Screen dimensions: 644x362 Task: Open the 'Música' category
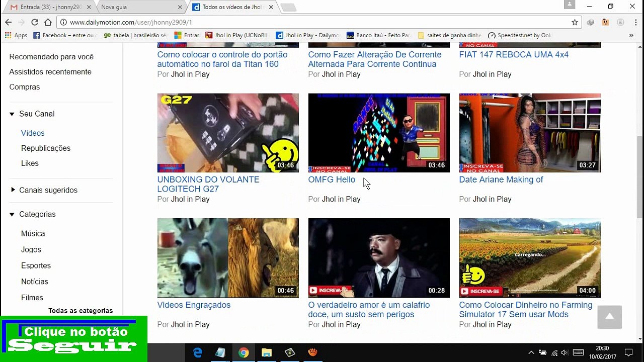(x=33, y=234)
